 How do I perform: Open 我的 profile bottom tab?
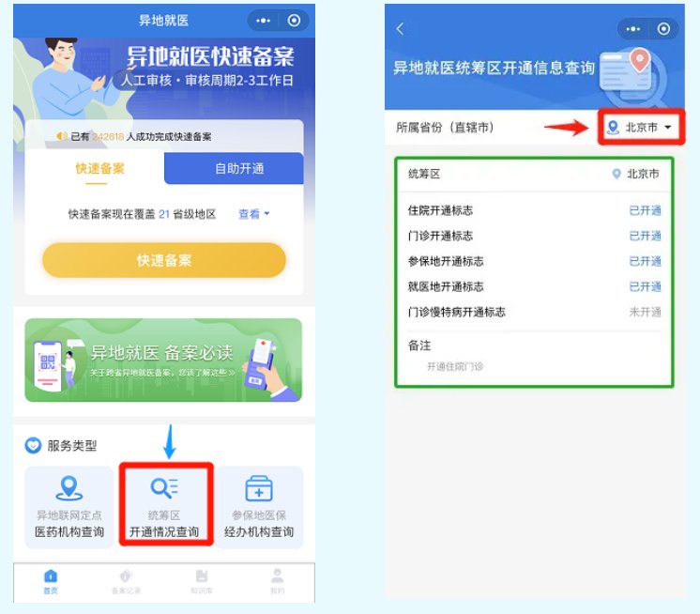pos(277,582)
